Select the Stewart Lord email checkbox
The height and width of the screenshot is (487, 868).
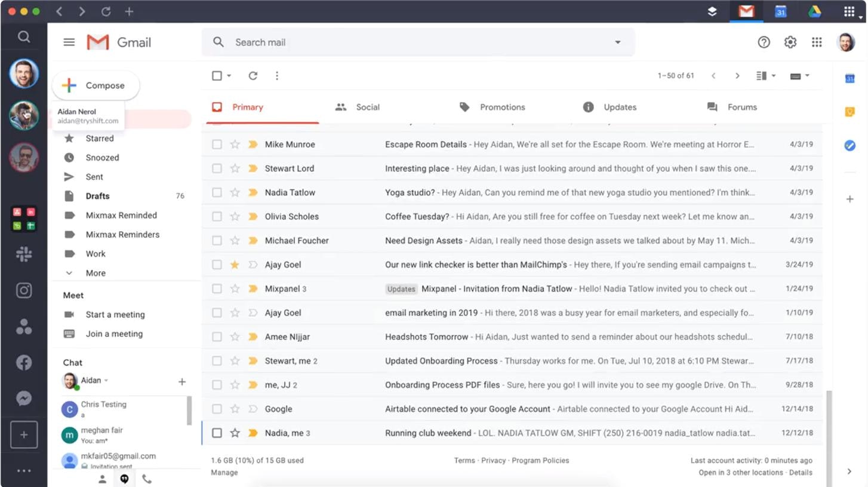pyautogui.click(x=217, y=169)
